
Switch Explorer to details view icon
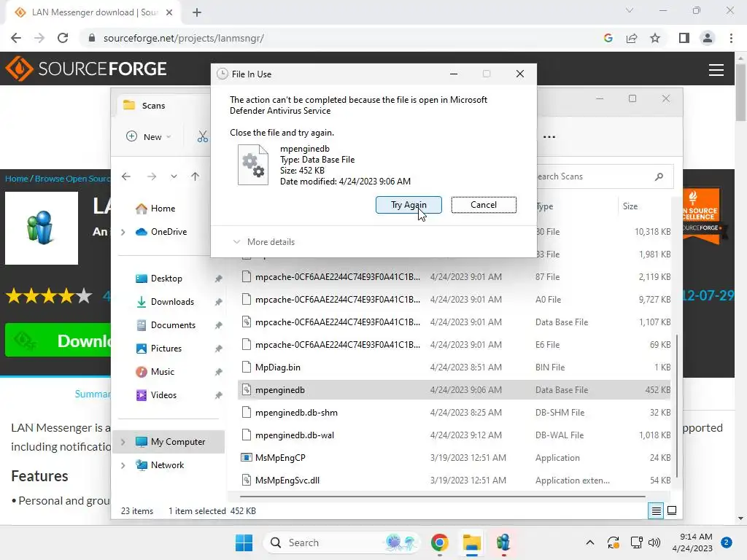click(x=656, y=511)
